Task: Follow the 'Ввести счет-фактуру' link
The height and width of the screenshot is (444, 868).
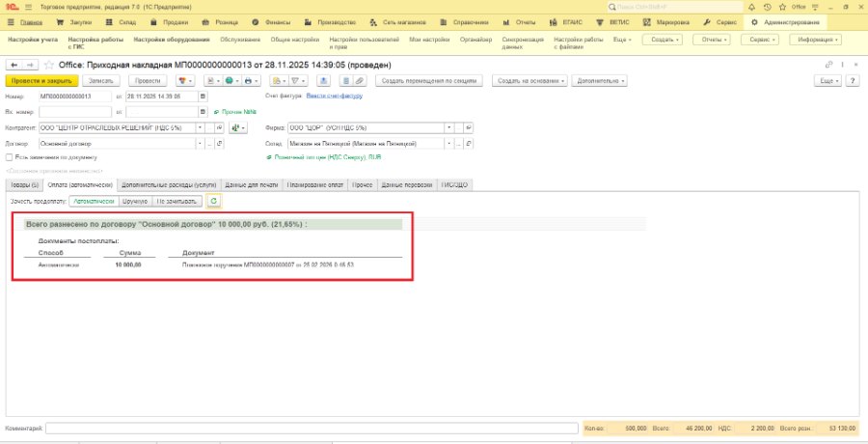Action: point(335,96)
